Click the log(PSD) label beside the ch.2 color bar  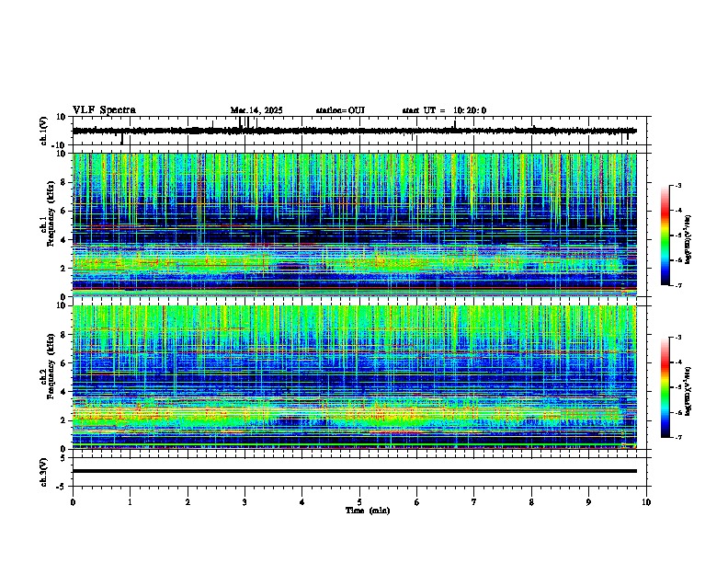(688, 392)
